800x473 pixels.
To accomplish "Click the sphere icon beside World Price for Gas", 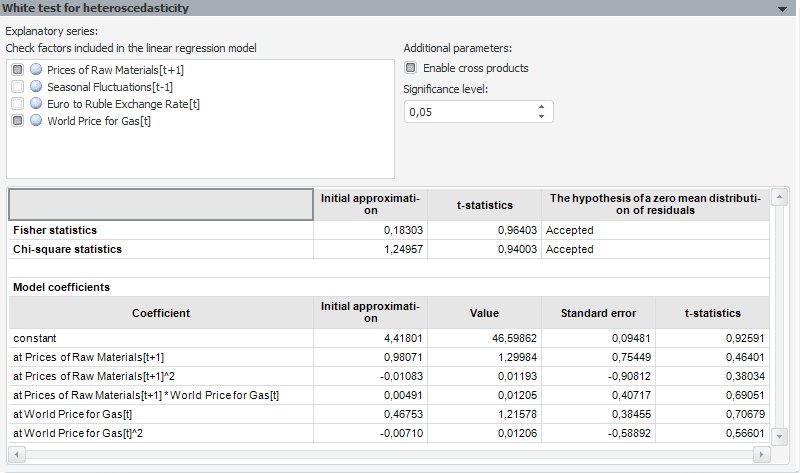I will click(36, 120).
